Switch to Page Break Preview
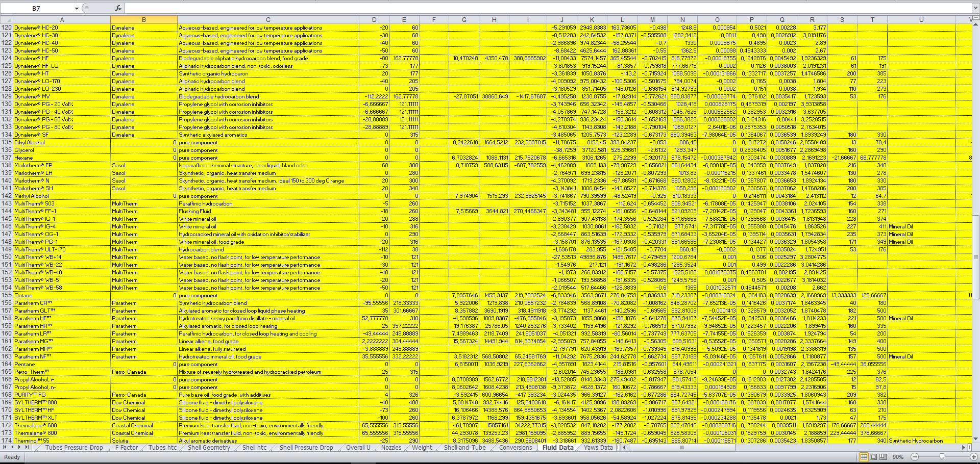The height and width of the screenshot is (464, 980). (882, 457)
